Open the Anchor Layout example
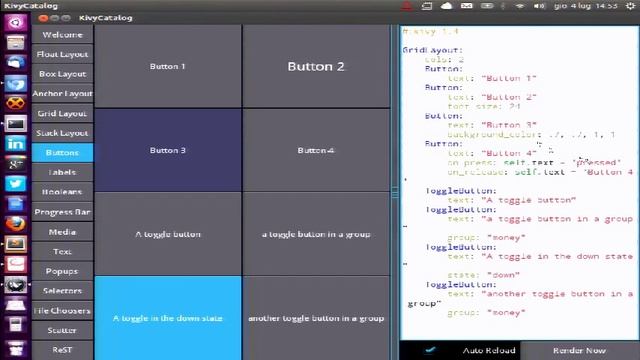 pyautogui.click(x=62, y=93)
